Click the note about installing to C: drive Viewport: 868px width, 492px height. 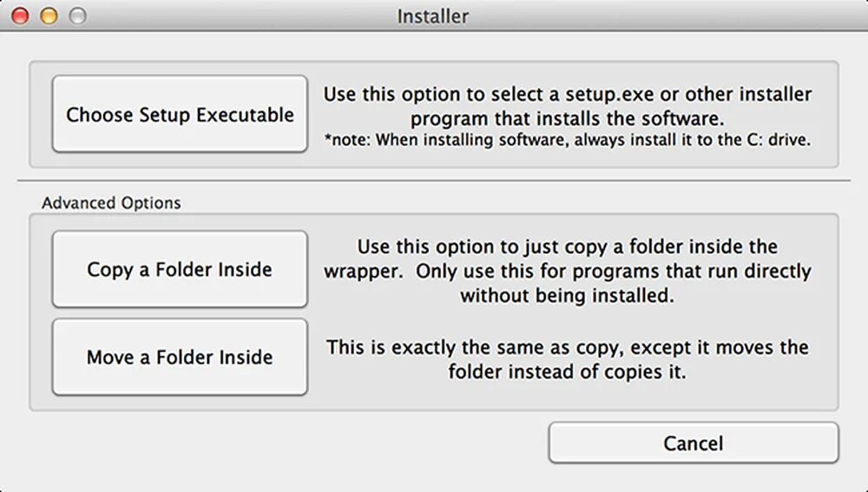point(568,140)
